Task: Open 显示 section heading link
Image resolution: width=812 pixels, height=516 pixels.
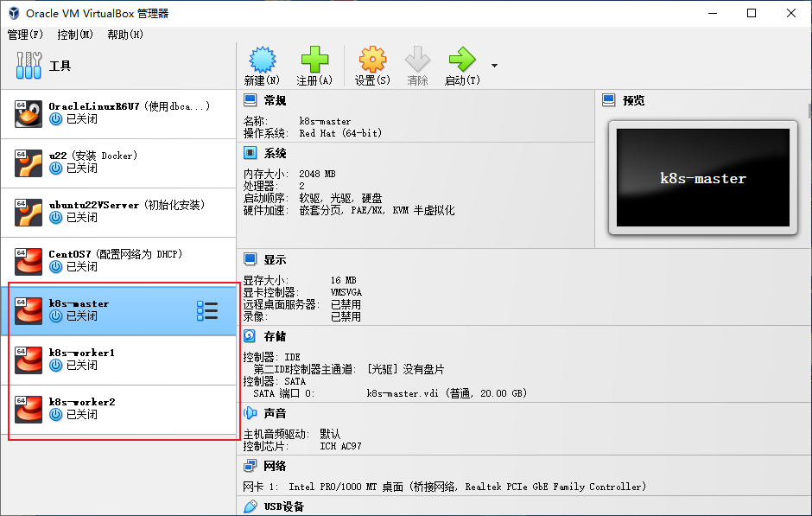Action: pyautogui.click(x=275, y=259)
